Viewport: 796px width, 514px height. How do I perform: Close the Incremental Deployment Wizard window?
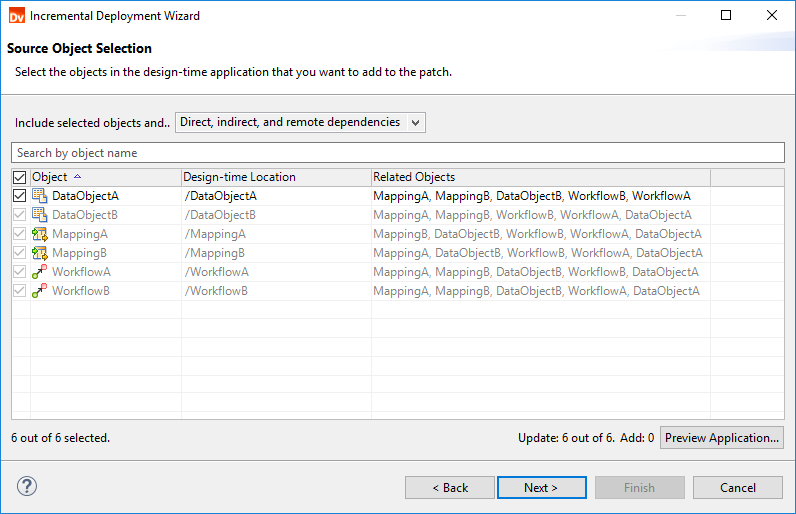point(772,15)
